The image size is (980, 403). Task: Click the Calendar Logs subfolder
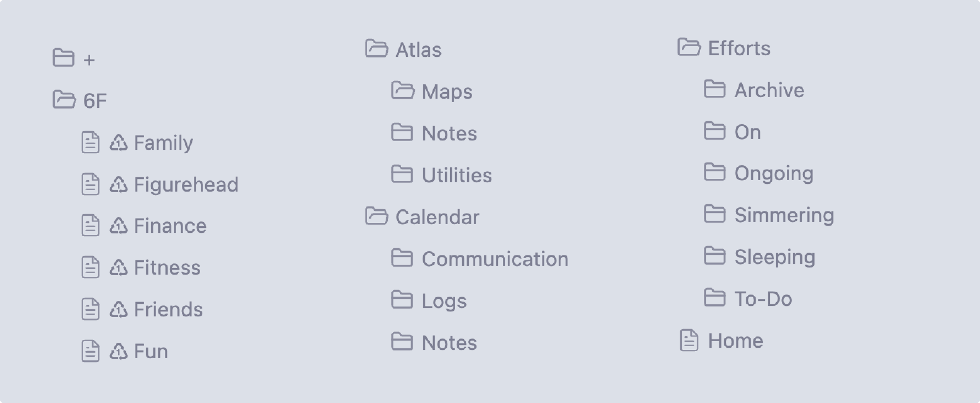coord(437,300)
